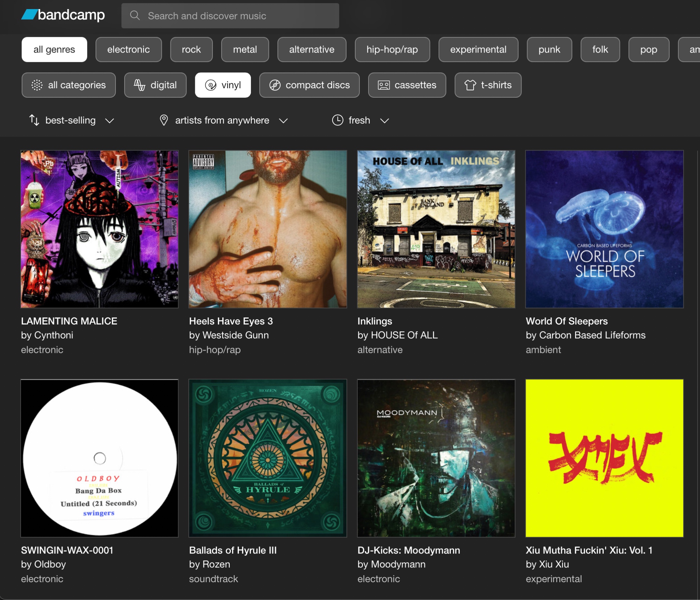
Task: Open the Ballads of Hyrule III cover
Action: pos(268,458)
